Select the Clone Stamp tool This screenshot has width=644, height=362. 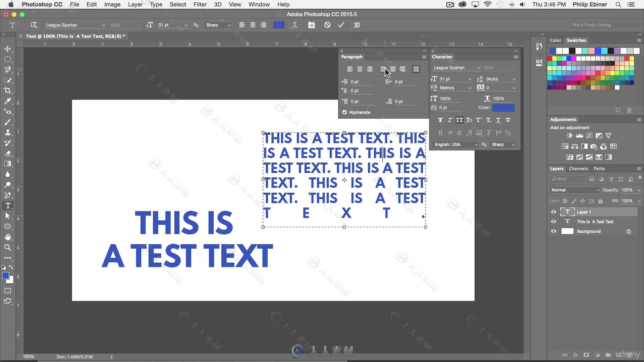point(7,132)
